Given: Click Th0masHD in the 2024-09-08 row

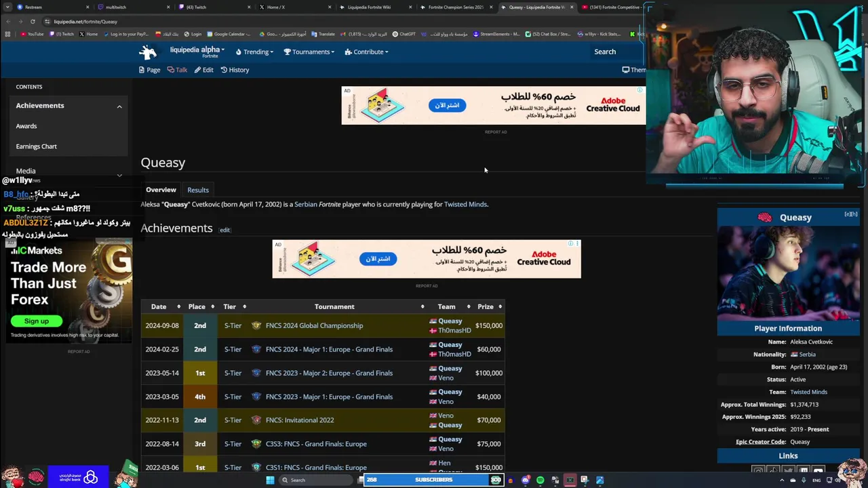Looking at the screenshot, I should (x=454, y=331).
